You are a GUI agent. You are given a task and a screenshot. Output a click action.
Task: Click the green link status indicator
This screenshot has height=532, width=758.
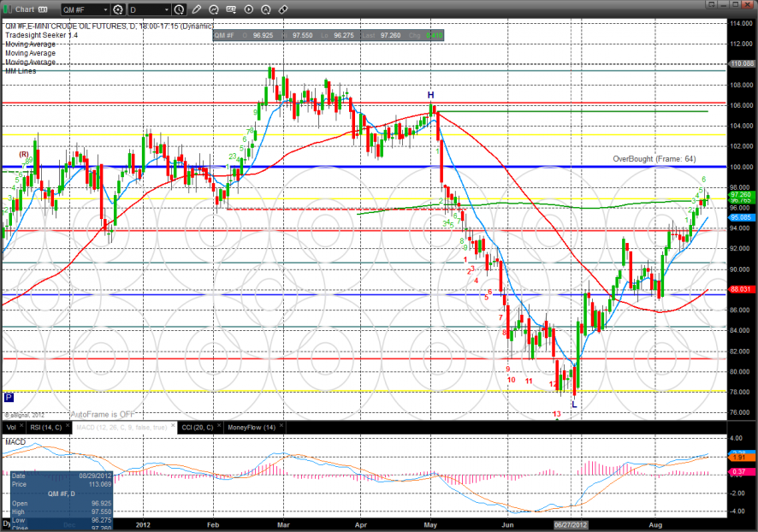coord(7,9)
